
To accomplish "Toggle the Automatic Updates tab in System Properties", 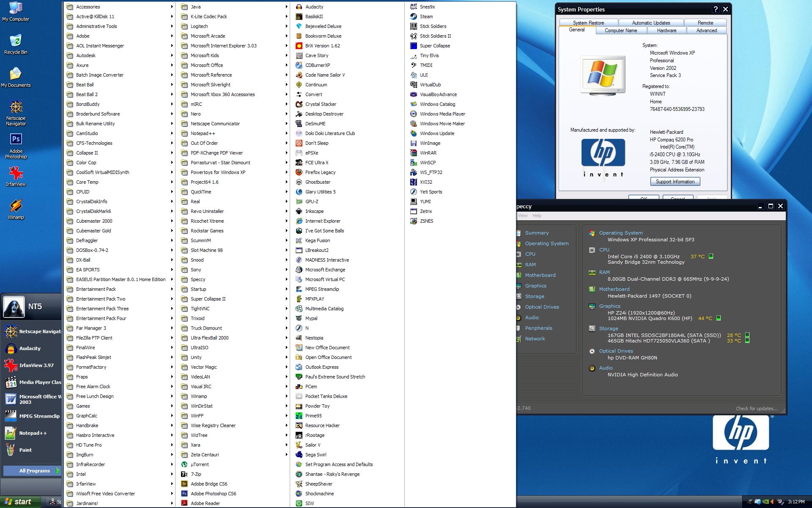I will (x=650, y=22).
